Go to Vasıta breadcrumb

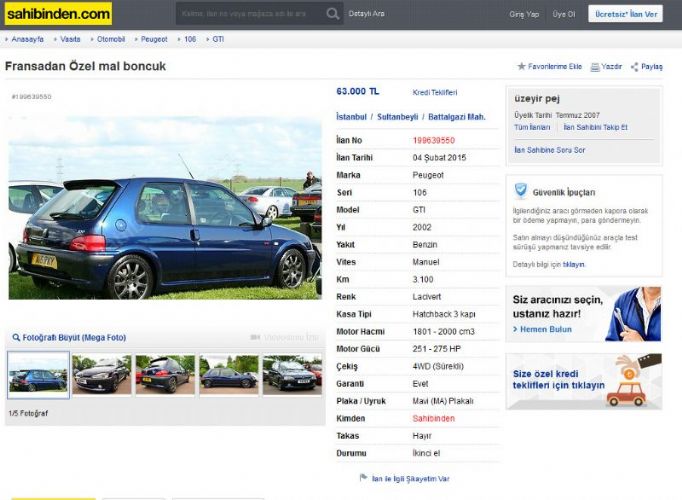click(70, 39)
